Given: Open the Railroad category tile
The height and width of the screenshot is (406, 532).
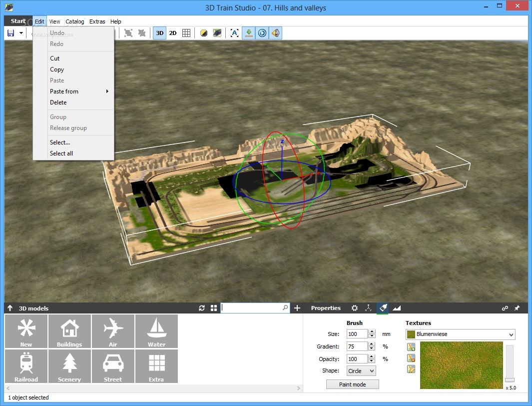Looking at the screenshot, I should coord(26,366).
